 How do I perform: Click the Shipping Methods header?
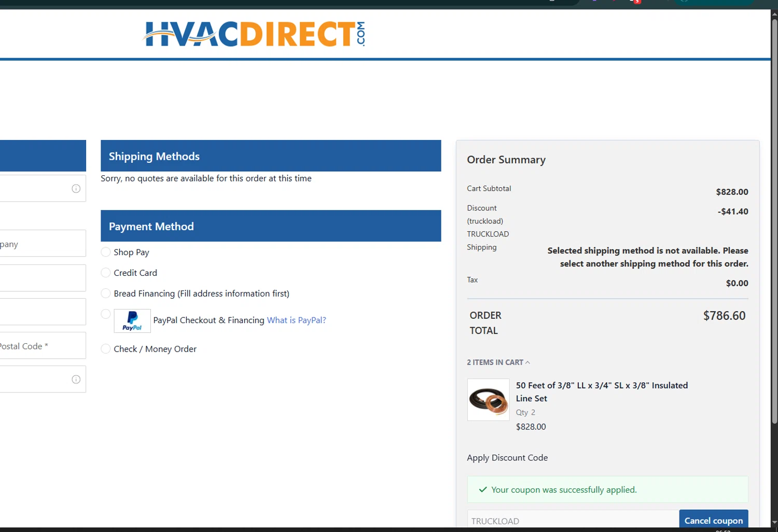pos(271,156)
